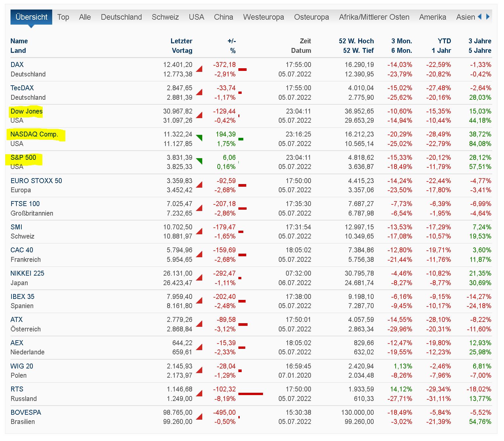Click the green trend arrow in S&P 500 row

pos(199,161)
